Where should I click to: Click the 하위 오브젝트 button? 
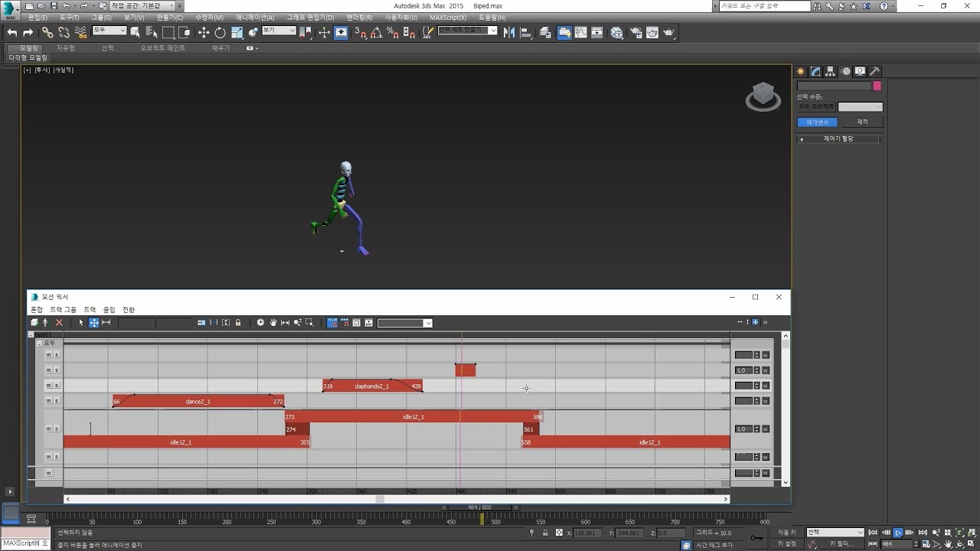point(816,107)
